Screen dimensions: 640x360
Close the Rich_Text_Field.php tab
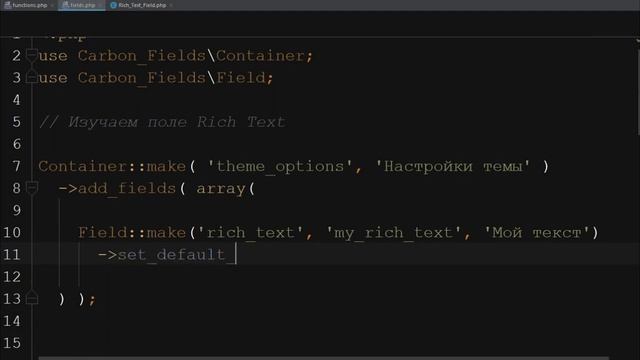point(171,5)
